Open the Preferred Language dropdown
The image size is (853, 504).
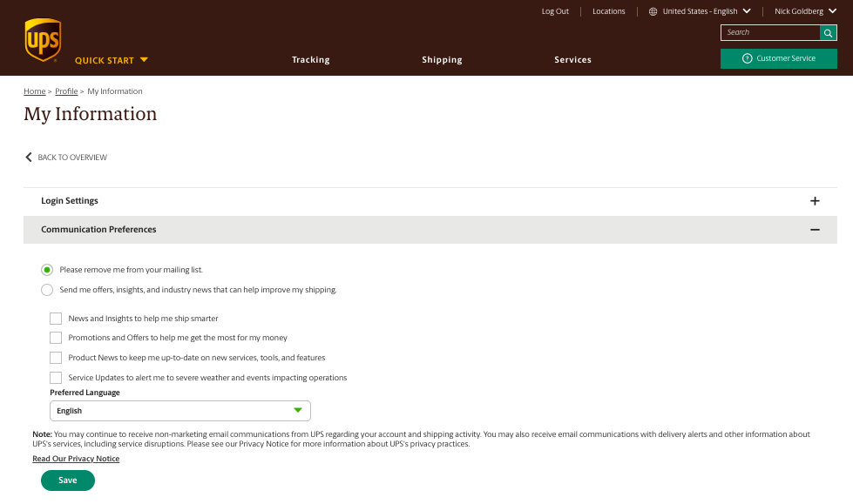180,411
